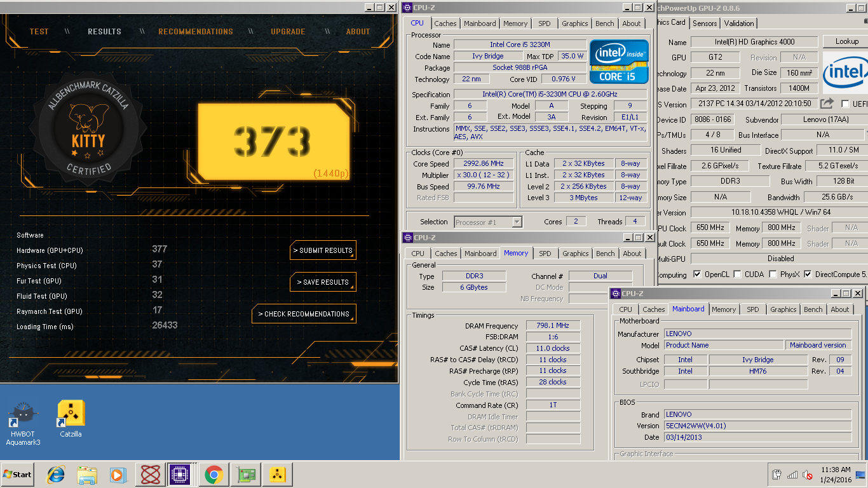868x488 pixels.
Task: Click the Mainboard version field in CPU-Z
Action: coord(819,345)
